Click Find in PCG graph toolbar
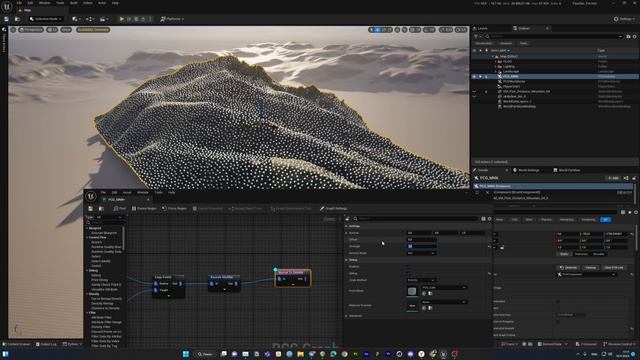 [120, 209]
